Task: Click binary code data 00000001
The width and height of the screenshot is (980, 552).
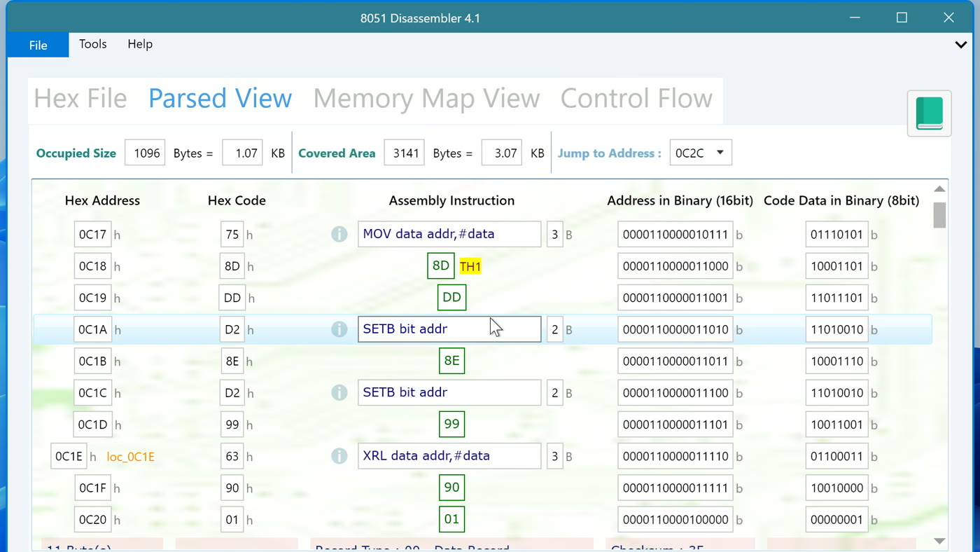Action: pyautogui.click(x=836, y=520)
